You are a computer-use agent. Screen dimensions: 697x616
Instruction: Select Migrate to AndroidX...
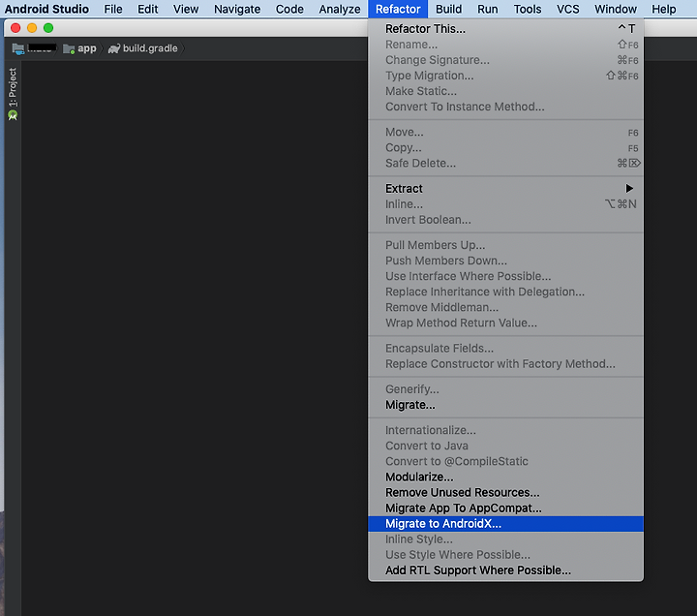(x=506, y=523)
